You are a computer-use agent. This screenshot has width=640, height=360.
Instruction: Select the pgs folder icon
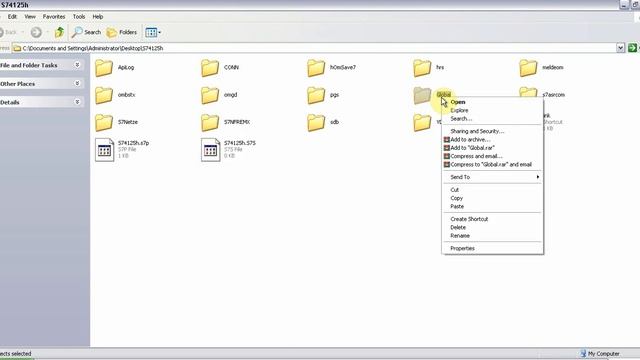pos(316,95)
